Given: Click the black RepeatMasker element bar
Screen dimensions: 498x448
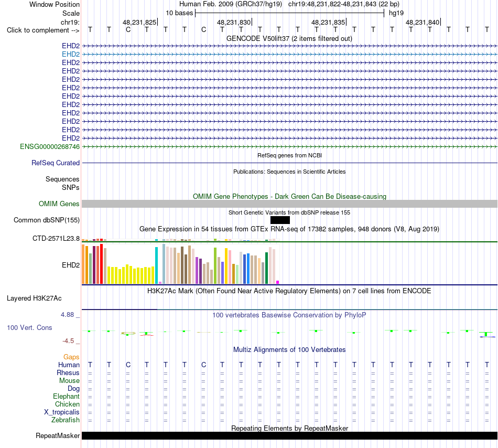Looking at the screenshot, I should (x=289, y=435).
